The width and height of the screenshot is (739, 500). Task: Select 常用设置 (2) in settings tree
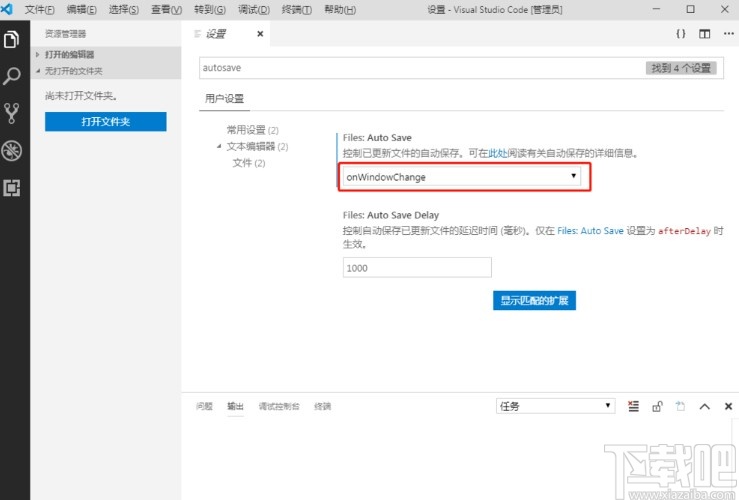pos(253,130)
